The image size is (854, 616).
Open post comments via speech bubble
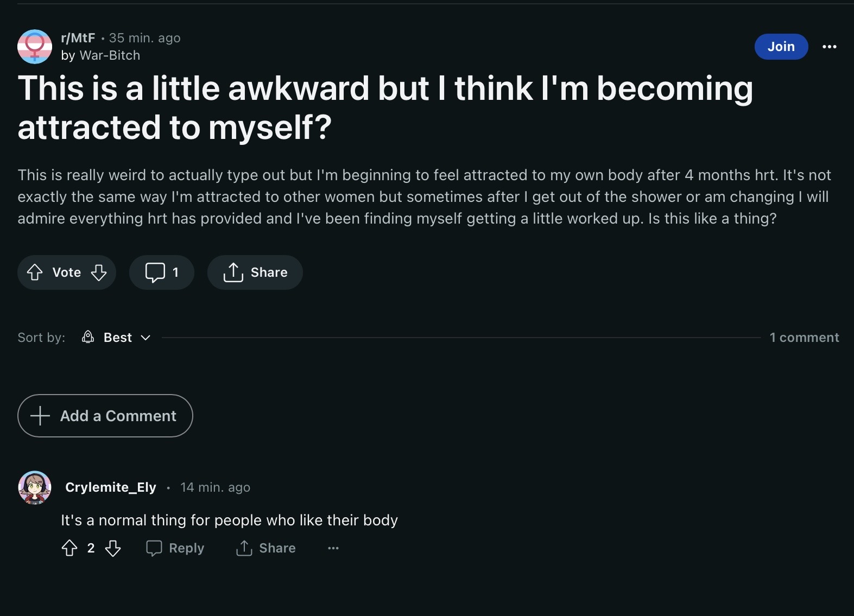[x=161, y=272]
